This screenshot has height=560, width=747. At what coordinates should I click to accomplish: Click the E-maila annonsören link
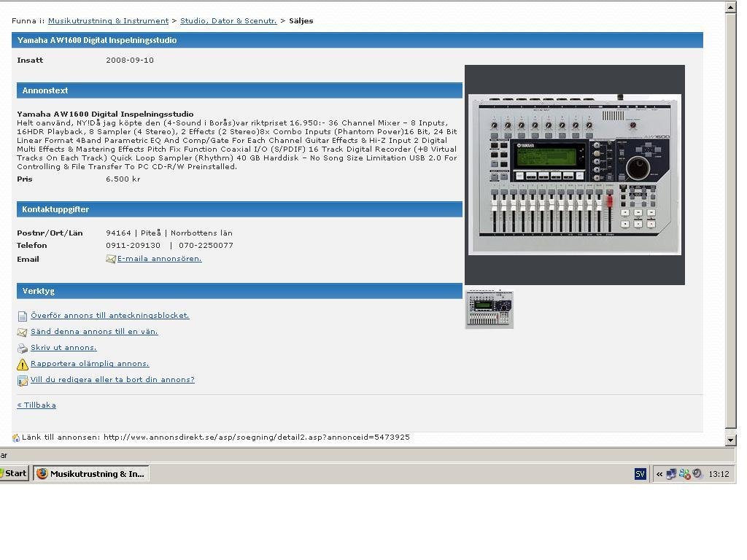(159, 259)
